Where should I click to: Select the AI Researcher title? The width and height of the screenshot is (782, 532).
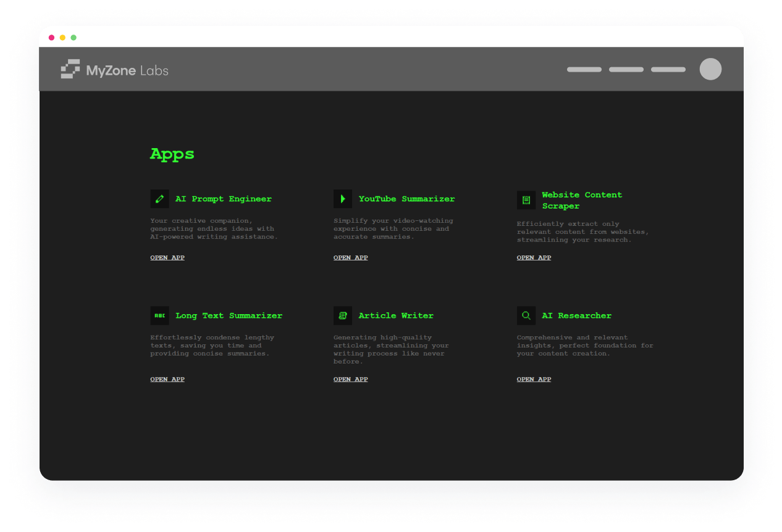[x=576, y=315]
